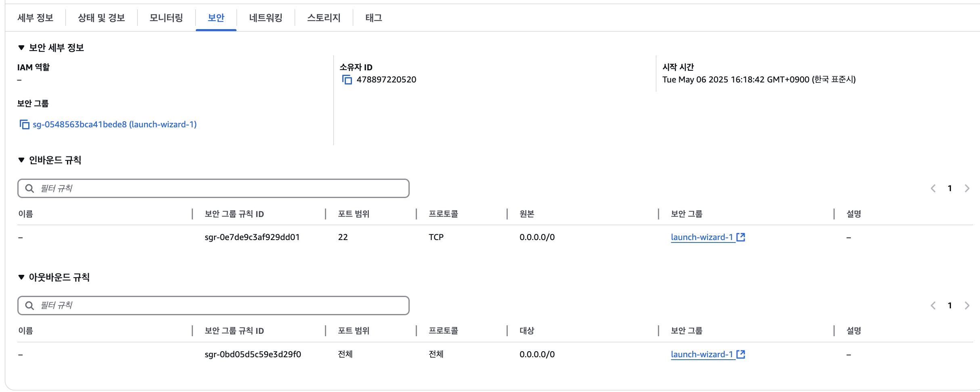Open launch-wizard-1 link in inbound rules
980x392 pixels.
click(701, 237)
